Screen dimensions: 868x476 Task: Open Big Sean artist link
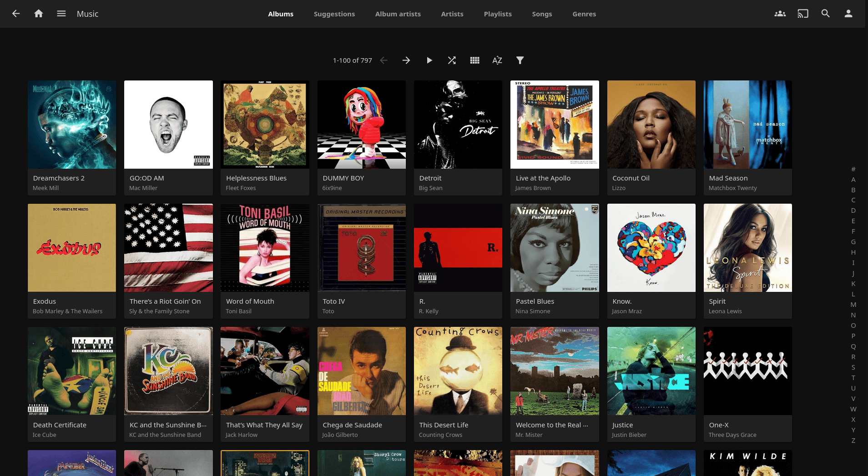431,188
